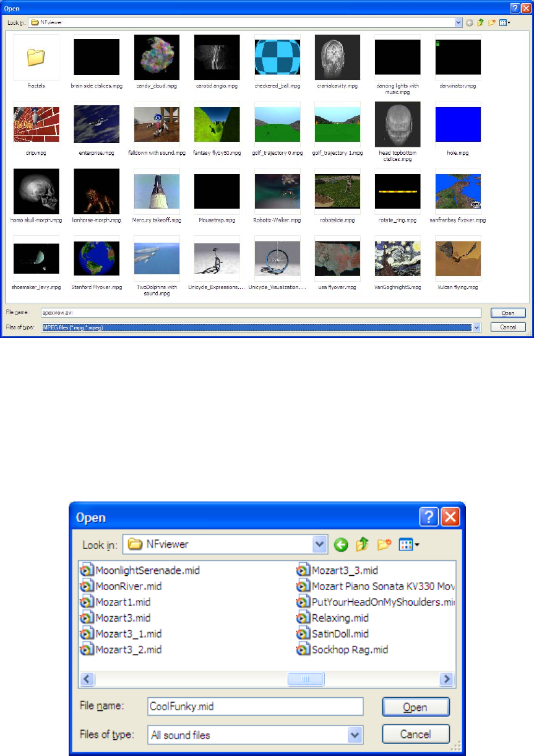Expand the Look in NFviewer dropdown in lower dialog

click(x=320, y=545)
